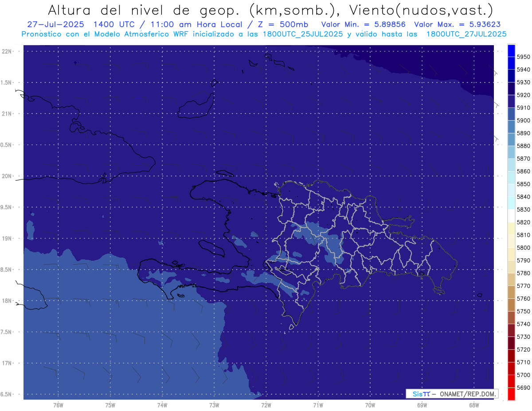The height and width of the screenshot is (411, 532).
Task: Click the '69W' longitude axis label
Action: pos(422,405)
